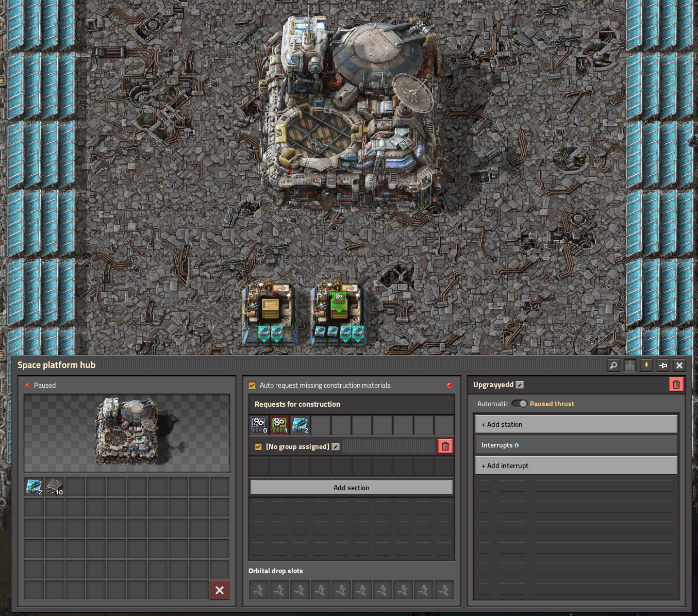Image resolution: width=698 pixels, height=616 pixels.
Task: Uncheck Auto request missing construction materials
Action: [252, 385]
